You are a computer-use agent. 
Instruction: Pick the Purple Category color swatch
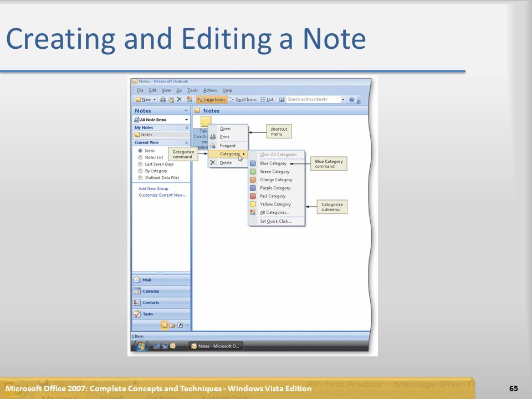[x=253, y=188]
